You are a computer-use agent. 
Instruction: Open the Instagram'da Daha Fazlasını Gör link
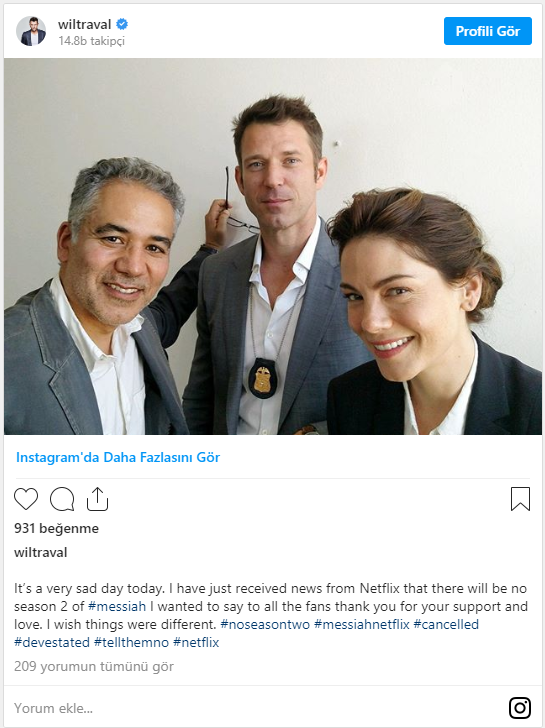point(118,457)
